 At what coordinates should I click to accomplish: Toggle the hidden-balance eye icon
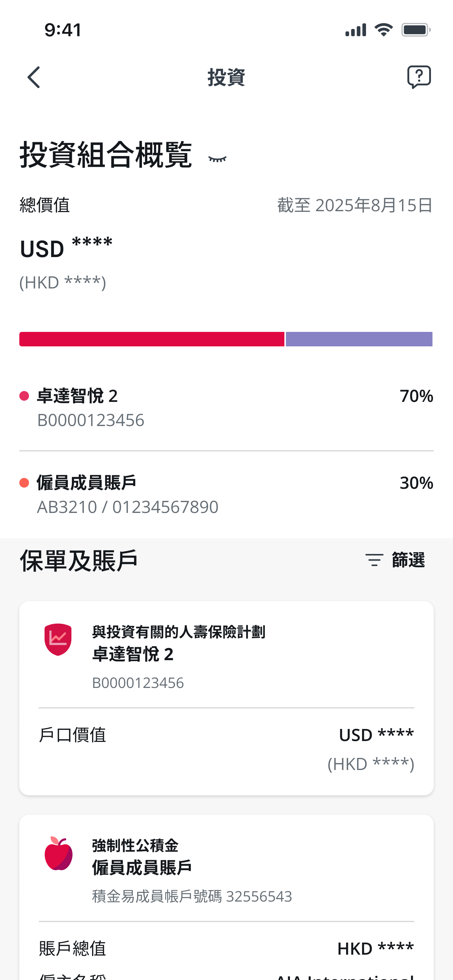coord(217,159)
